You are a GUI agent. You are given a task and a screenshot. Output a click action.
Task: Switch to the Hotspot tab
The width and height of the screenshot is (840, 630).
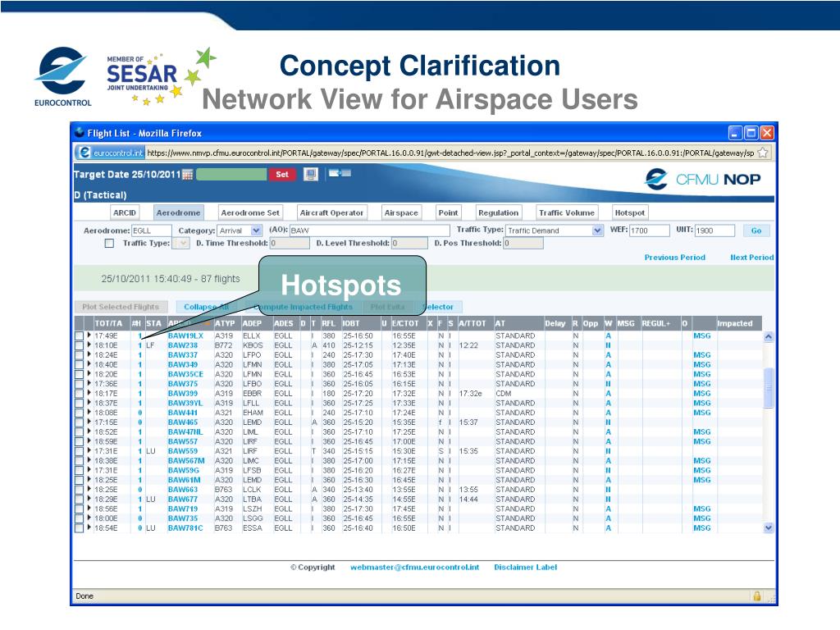click(630, 212)
